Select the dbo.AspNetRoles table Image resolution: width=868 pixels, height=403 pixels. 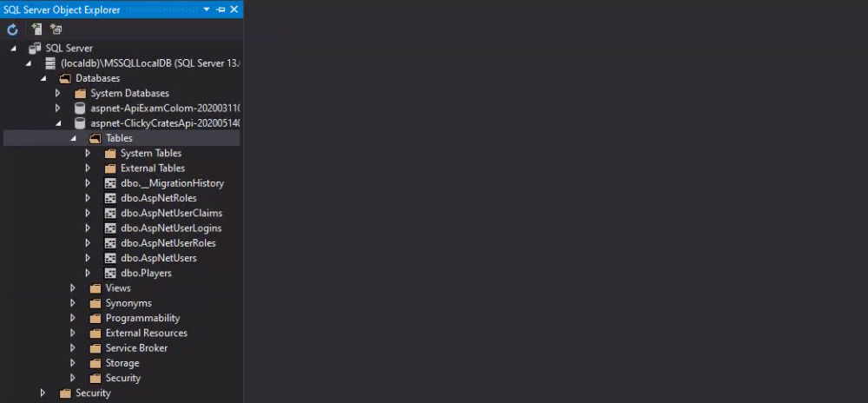(x=158, y=198)
